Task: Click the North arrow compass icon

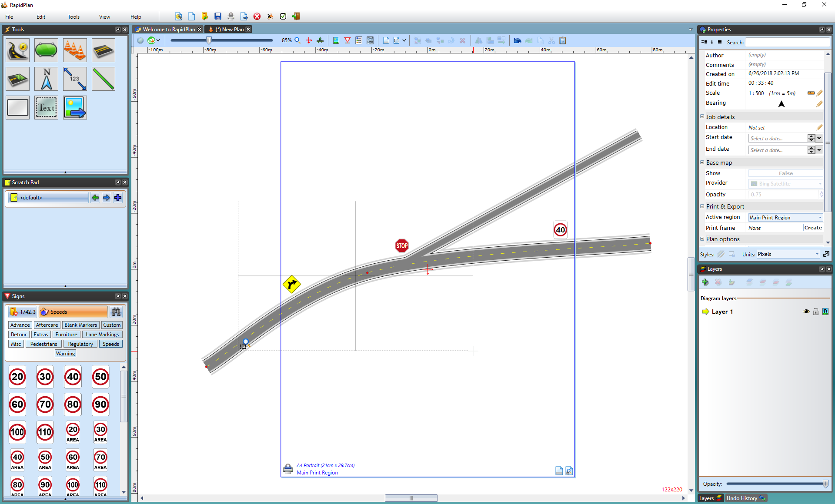Action: coord(46,79)
